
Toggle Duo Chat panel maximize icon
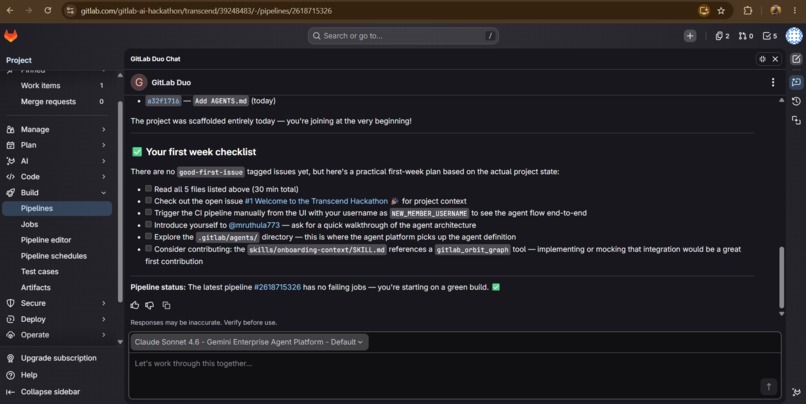[762, 59]
